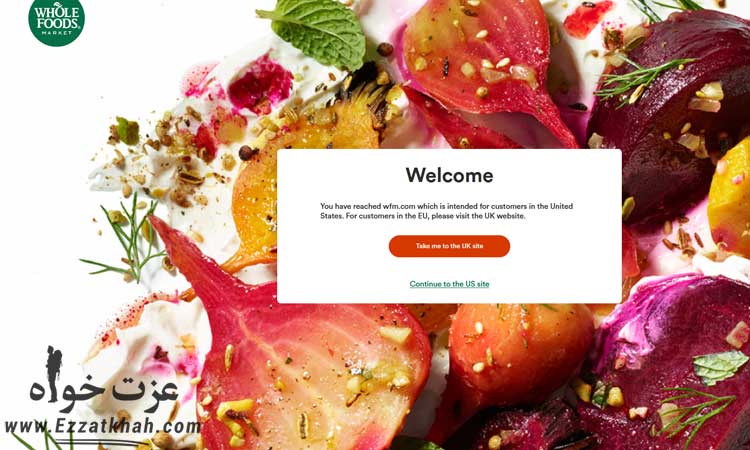The image size is (750, 450).
Task: Select the Welcome heading in the dialog
Action: coord(449,175)
